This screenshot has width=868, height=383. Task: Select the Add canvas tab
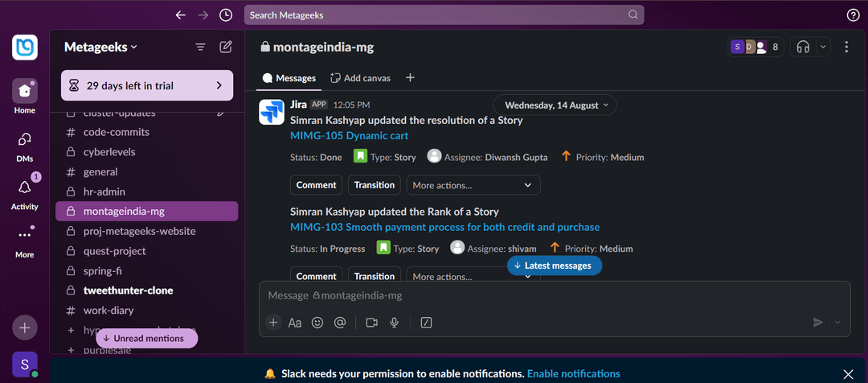click(x=360, y=78)
